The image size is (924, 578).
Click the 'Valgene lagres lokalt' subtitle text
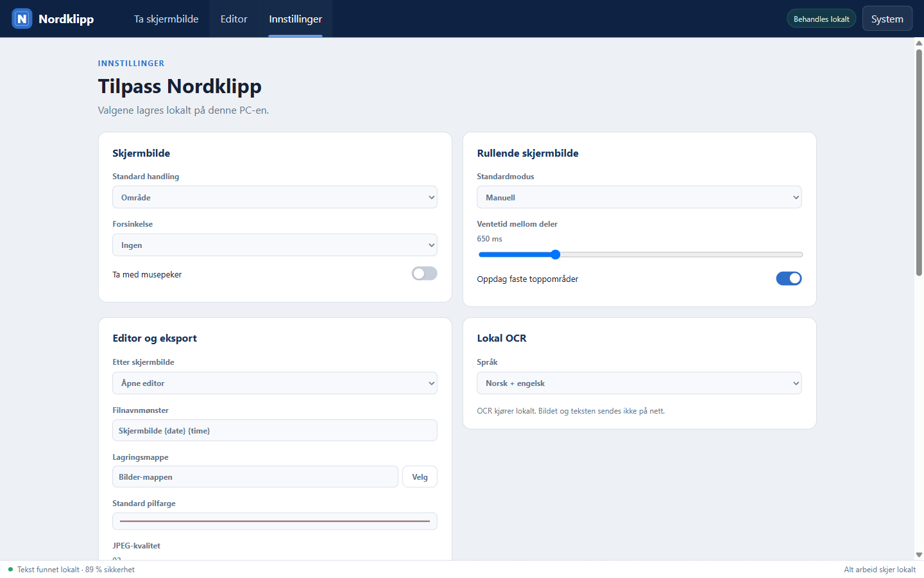[184, 110]
